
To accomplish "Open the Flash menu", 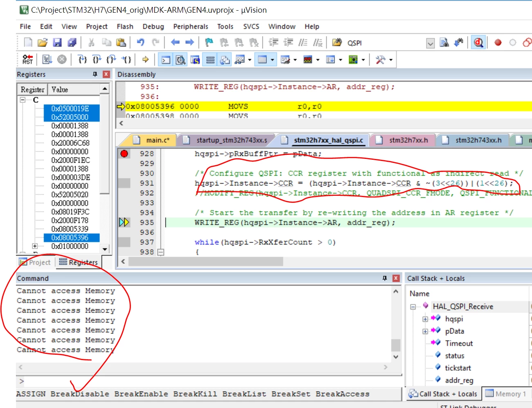I will pos(125,26).
